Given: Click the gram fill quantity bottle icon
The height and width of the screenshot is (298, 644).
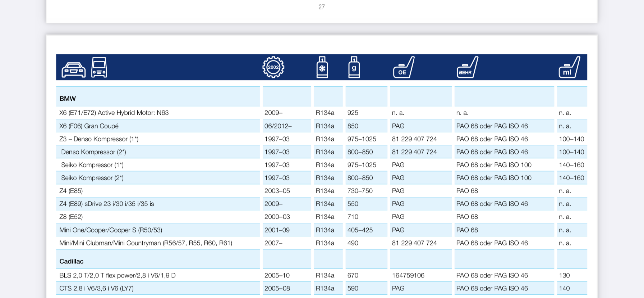Looking at the screenshot, I should [354, 67].
